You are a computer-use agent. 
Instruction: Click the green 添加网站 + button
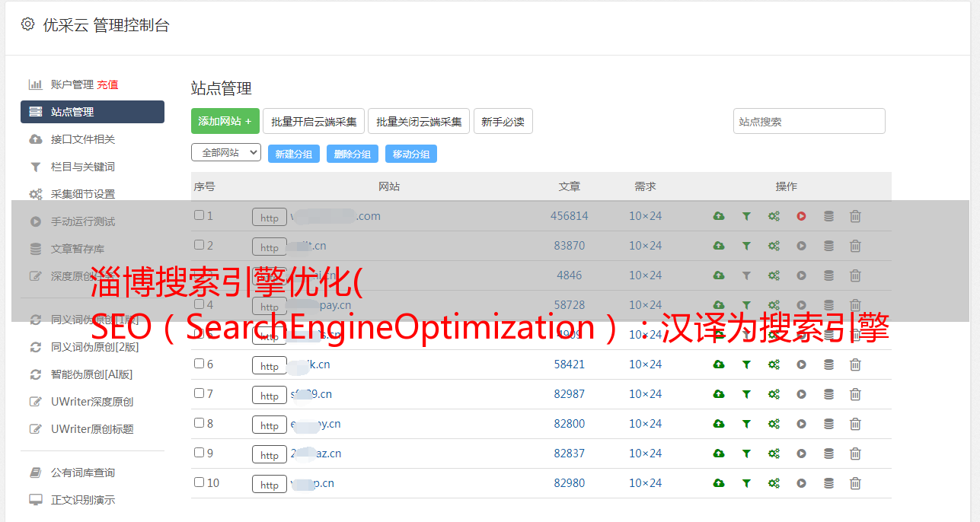coord(225,121)
